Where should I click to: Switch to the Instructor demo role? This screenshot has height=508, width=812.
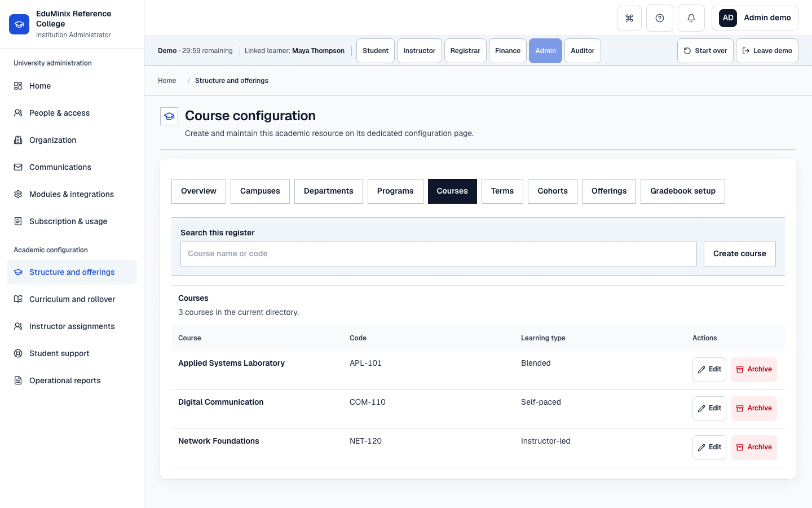point(420,51)
